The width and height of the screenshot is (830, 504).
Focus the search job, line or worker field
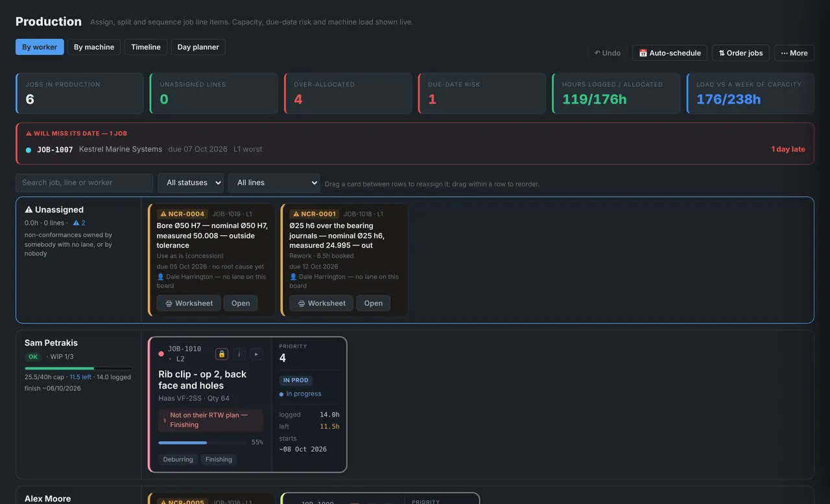pyautogui.click(x=84, y=183)
